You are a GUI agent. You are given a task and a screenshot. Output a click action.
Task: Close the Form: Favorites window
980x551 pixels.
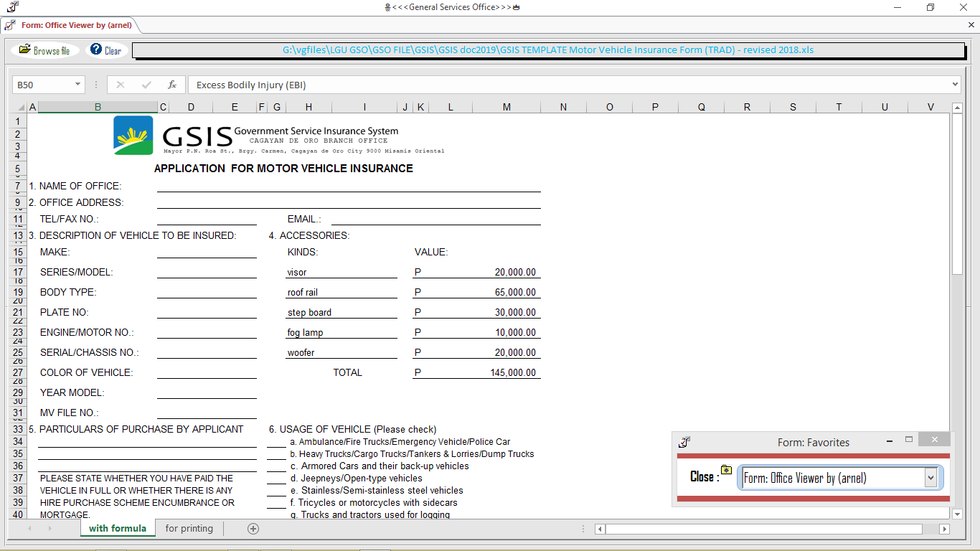934,439
